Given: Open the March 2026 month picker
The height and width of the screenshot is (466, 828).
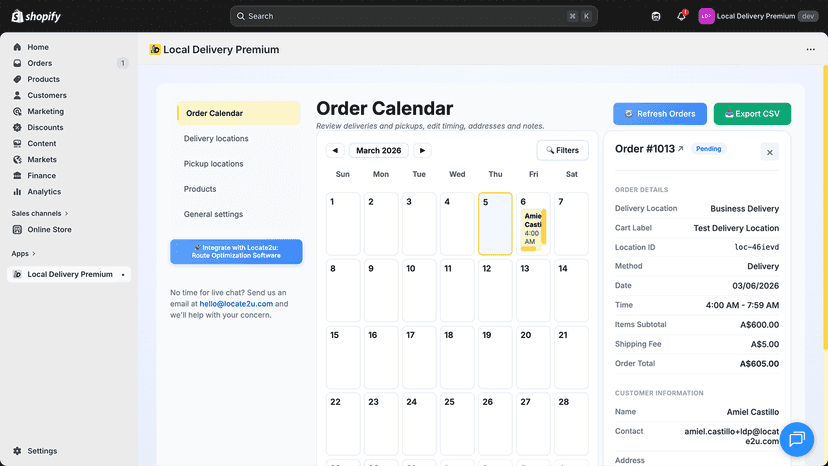Looking at the screenshot, I should click(379, 151).
